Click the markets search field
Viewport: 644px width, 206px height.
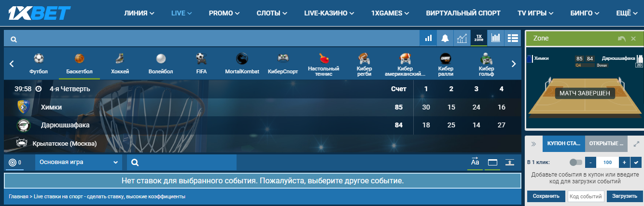point(182,163)
